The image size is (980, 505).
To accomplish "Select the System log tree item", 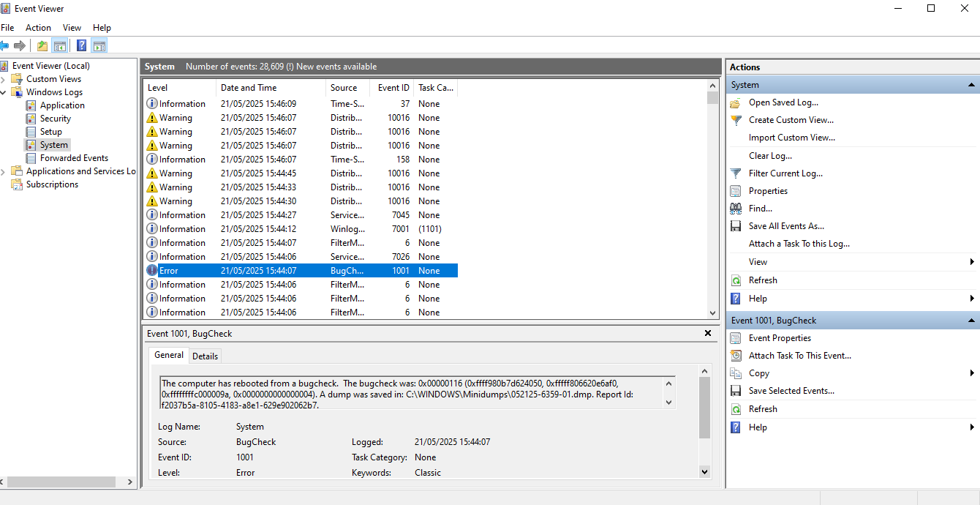I will click(x=53, y=145).
